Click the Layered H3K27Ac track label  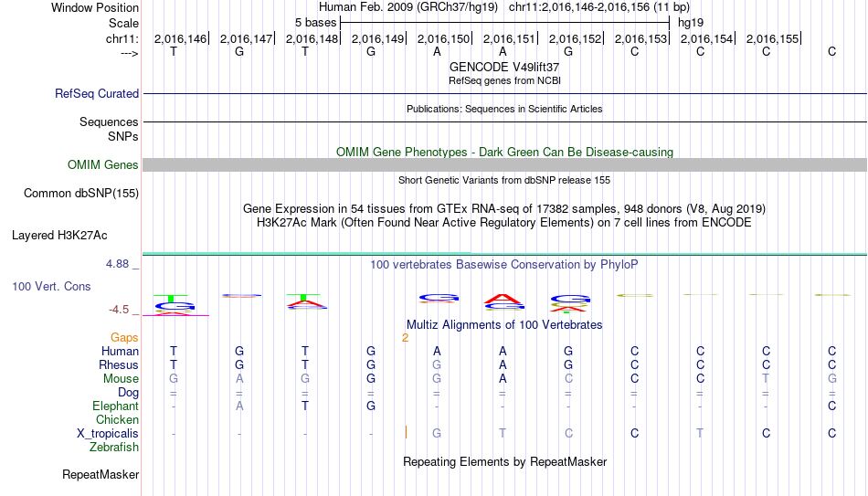click(x=59, y=236)
